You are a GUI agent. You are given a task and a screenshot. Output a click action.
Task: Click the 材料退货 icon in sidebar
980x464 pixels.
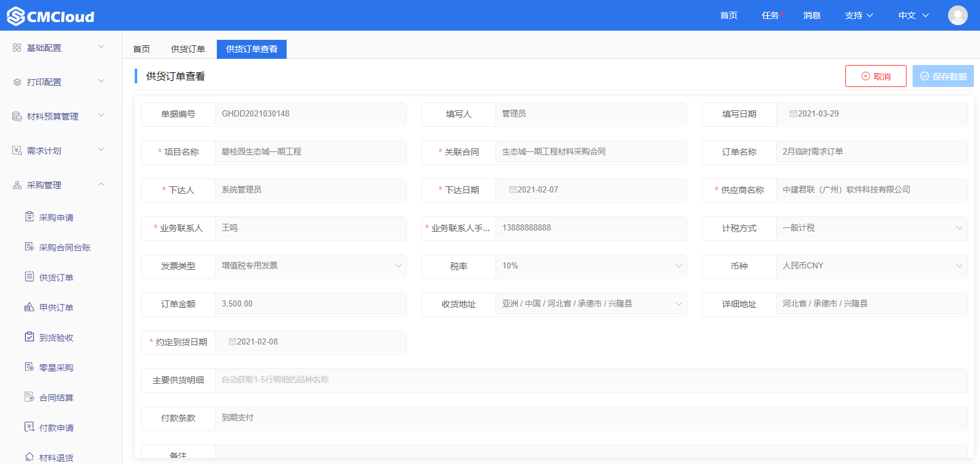click(x=29, y=457)
